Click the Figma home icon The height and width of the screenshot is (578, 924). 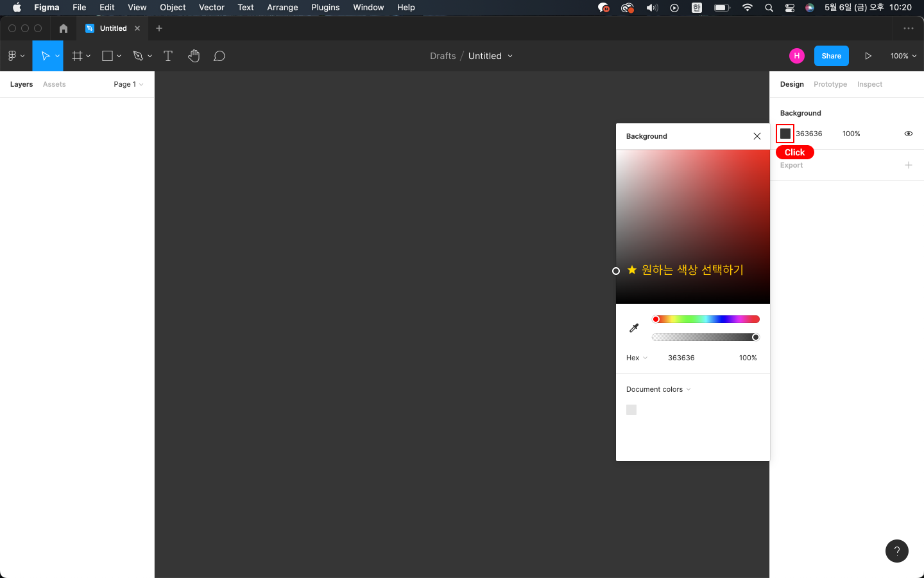(63, 28)
